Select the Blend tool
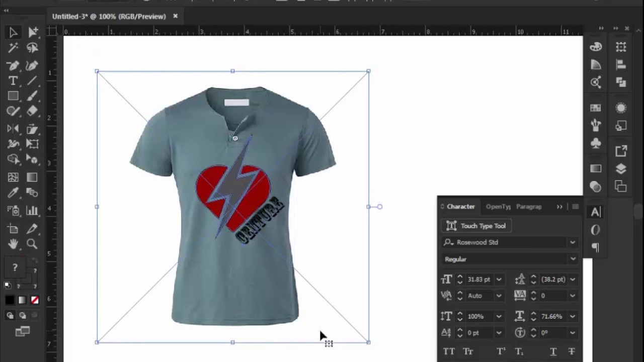 (x=32, y=193)
